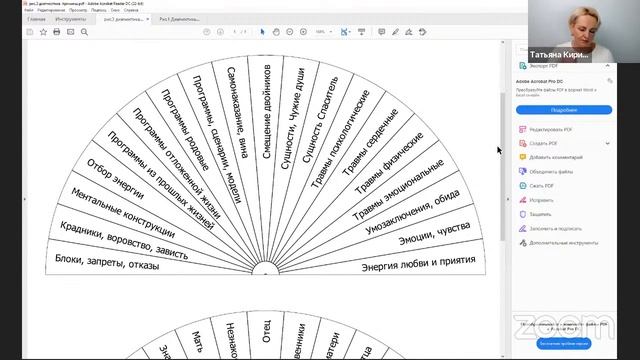Open Добавить комментарий tool
This screenshot has width=640, height=360.
556,157
